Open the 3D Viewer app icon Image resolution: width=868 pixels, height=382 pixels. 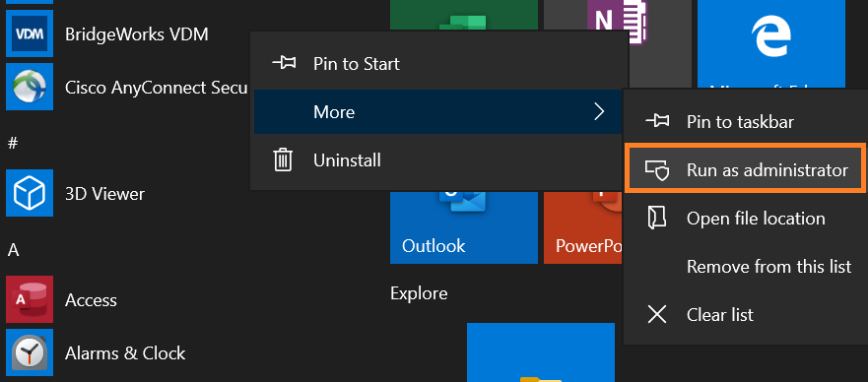30,193
